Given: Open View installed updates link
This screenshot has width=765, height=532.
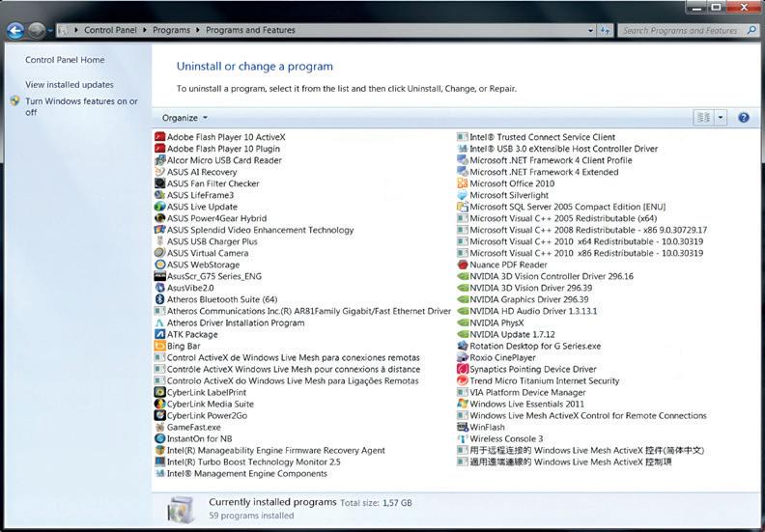Looking at the screenshot, I should tap(70, 85).
